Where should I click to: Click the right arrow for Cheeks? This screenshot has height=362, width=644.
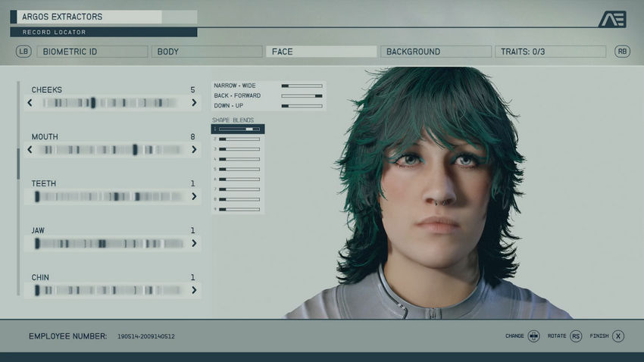[194, 103]
